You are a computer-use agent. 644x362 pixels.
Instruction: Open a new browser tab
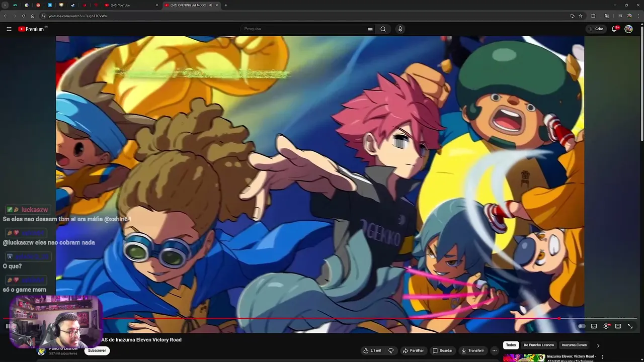tap(226, 5)
